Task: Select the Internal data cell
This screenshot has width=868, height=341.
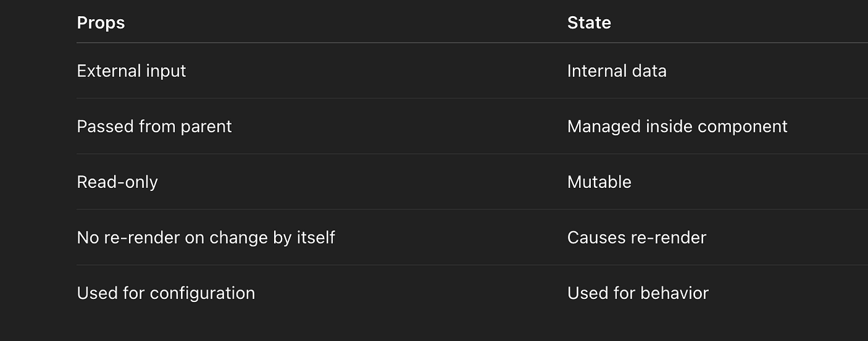Action: 617,71
